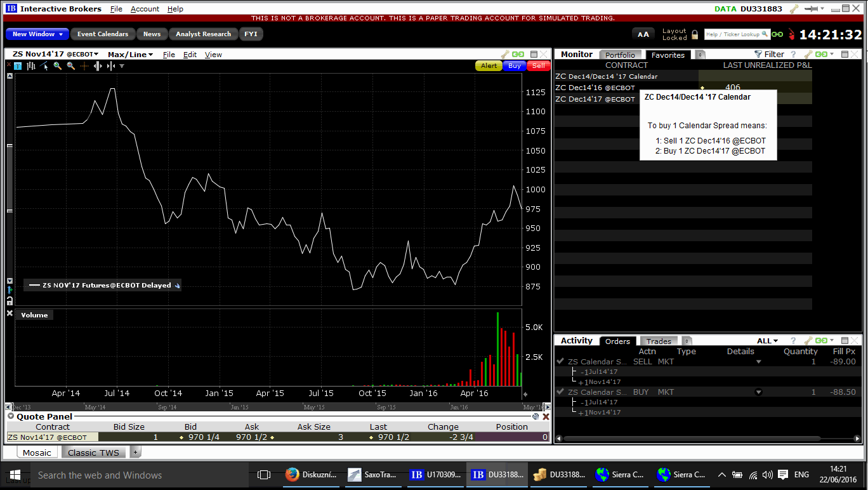Image resolution: width=868 pixels, height=490 pixels.
Task: Click the expand horizontal spacing icon
Action: (x=98, y=66)
